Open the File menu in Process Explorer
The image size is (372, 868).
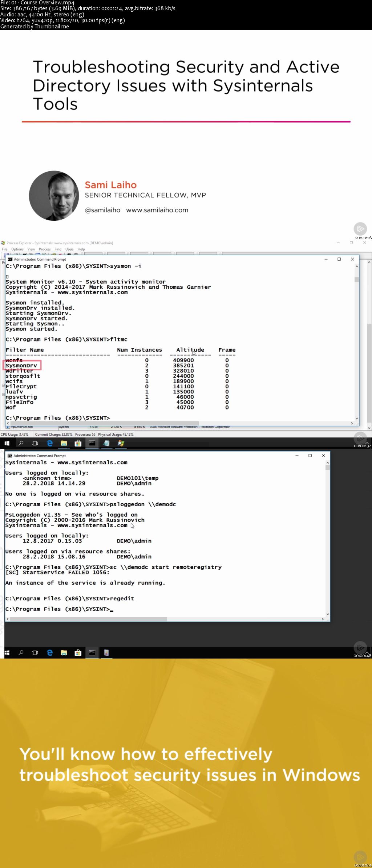click(x=5, y=249)
